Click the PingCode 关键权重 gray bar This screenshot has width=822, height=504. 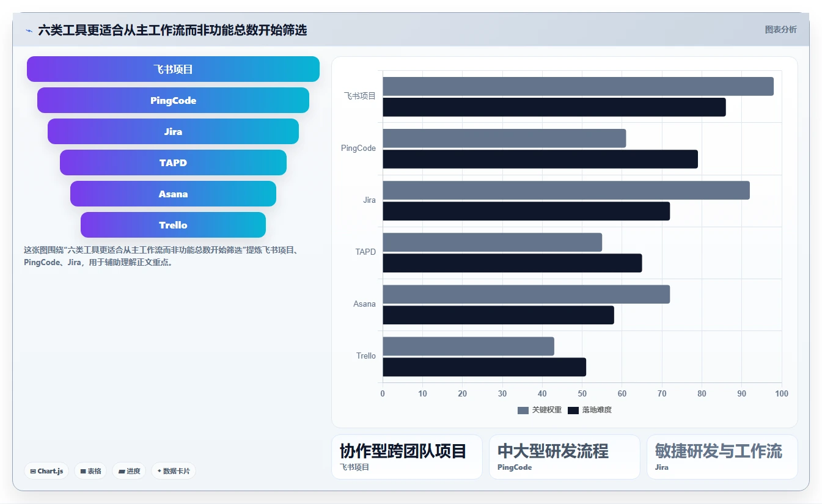coord(504,138)
